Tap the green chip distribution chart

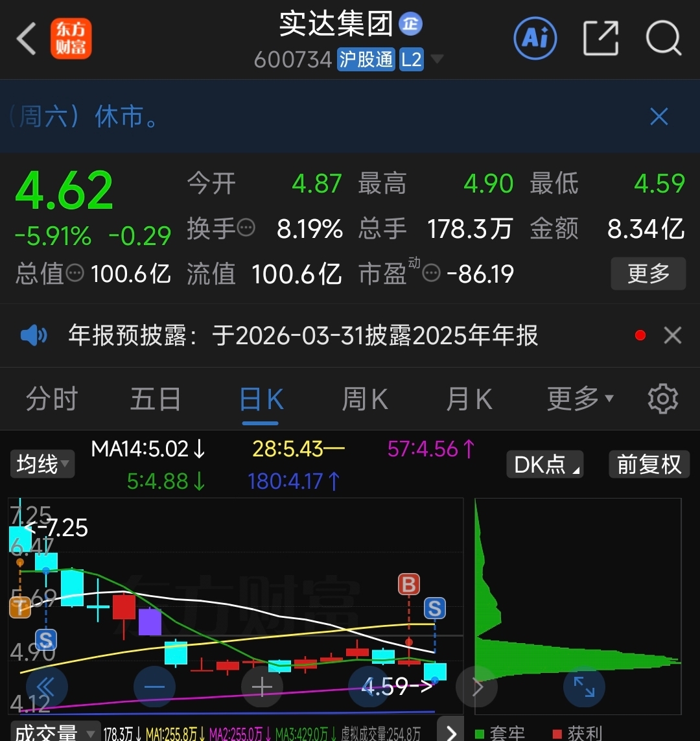click(x=577, y=605)
